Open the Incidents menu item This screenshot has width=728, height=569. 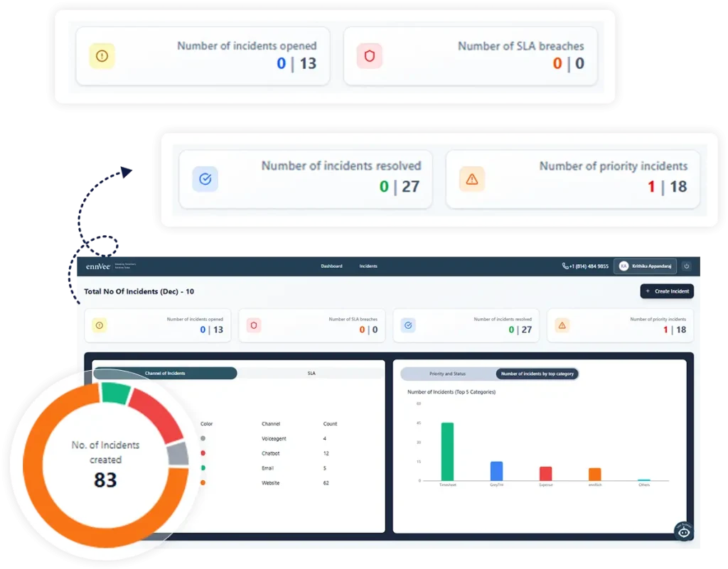(368, 266)
